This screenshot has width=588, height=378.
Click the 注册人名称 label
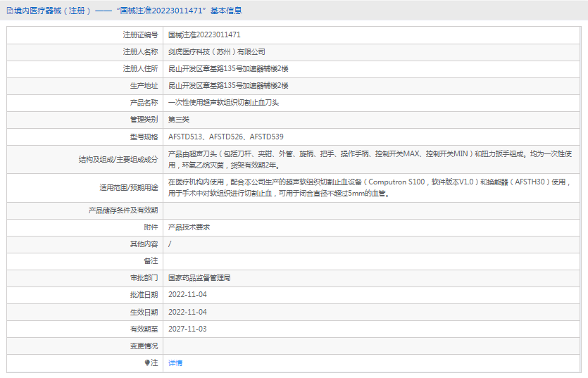pos(141,52)
